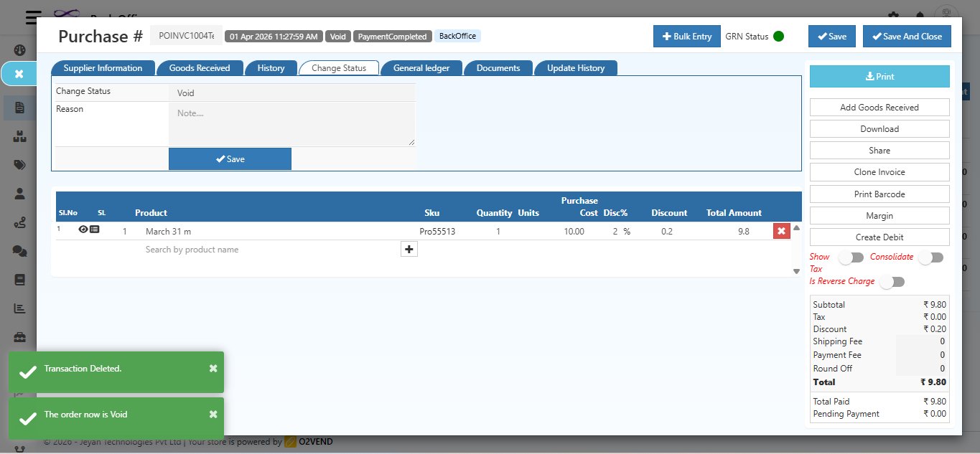The image size is (980, 454).
Task: Turn on Is Reverse Charge toggle
Action: click(892, 282)
